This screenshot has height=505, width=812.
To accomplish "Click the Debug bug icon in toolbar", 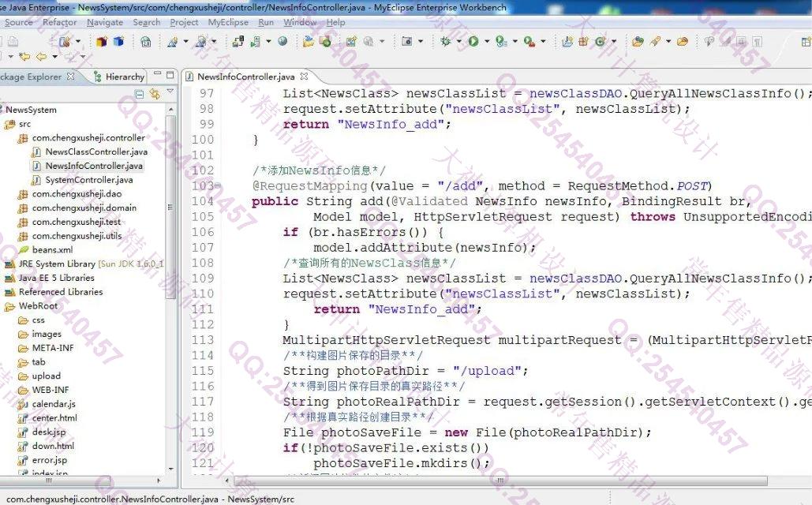I will point(445,42).
